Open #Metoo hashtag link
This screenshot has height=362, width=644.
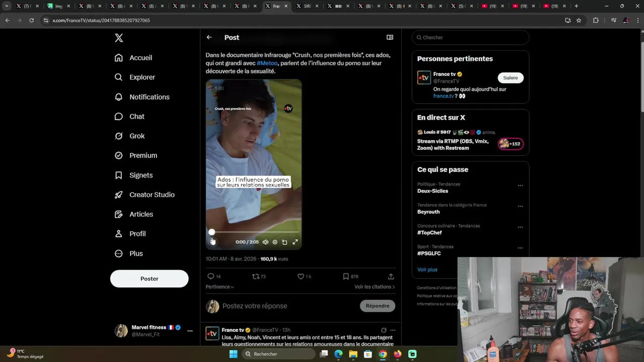(267, 63)
